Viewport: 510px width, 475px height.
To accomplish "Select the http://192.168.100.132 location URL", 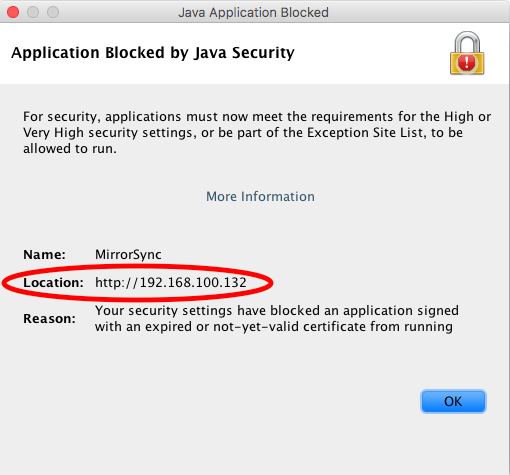I will (171, 283).
